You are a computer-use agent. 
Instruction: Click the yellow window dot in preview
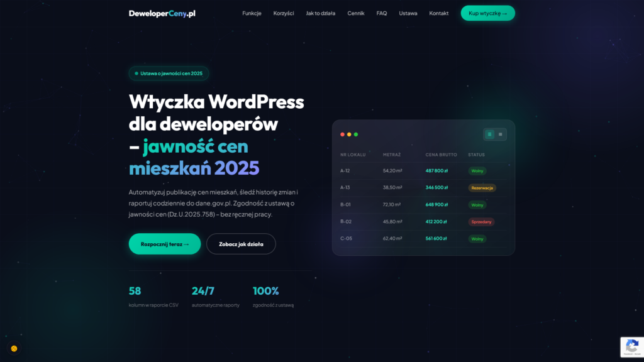(349, 134)
